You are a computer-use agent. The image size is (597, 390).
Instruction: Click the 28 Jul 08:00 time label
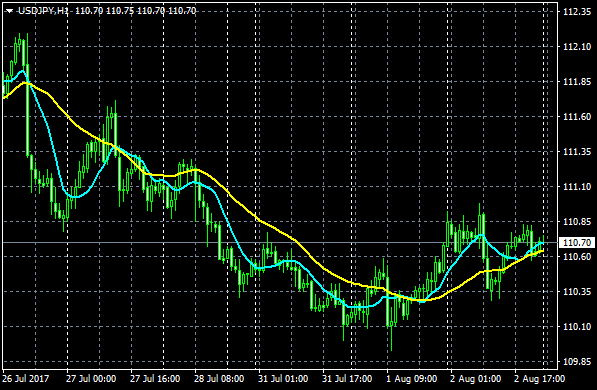click(219, 379)
